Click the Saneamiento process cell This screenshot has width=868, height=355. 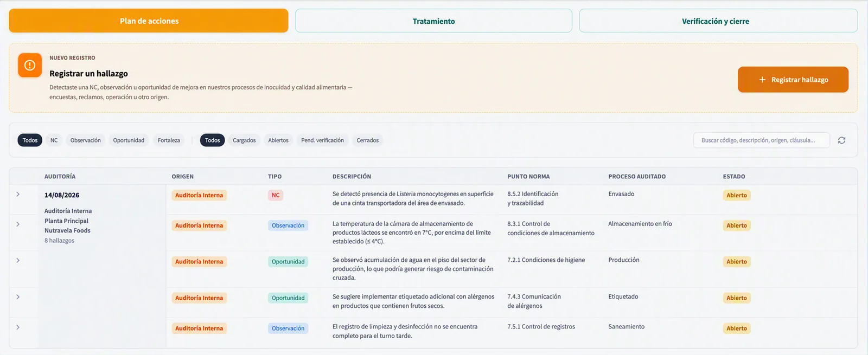pyautogui.click(x=626, y=327)
